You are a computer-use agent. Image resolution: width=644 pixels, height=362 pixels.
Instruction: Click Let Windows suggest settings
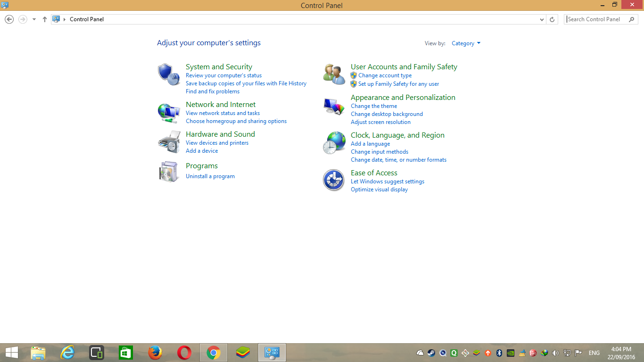pos(388,181)
